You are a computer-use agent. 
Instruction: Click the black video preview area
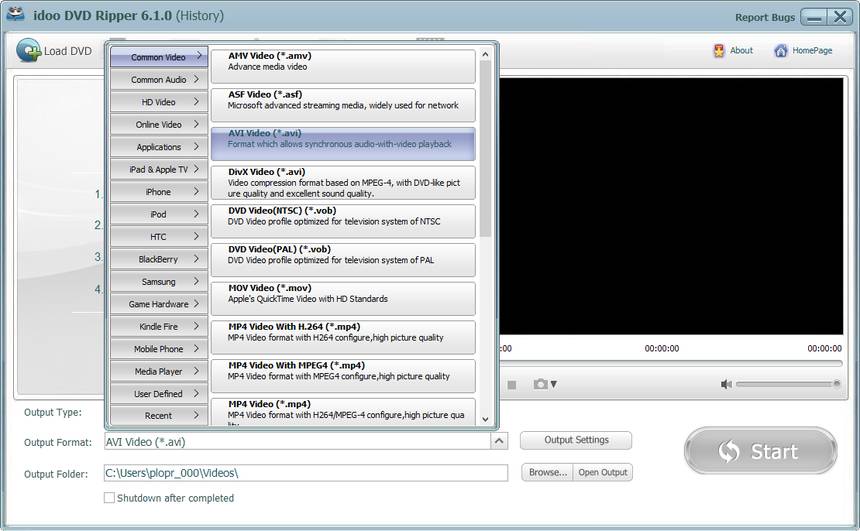(671, 206)
